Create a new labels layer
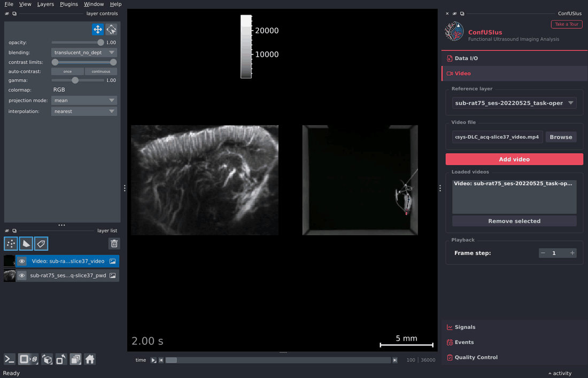Image resolution: width=588 pixels, height=378 pixels. [x=41, y=244]
